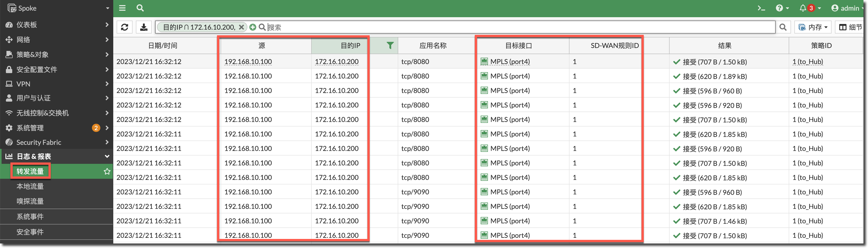The image size is (868, 248).
Task: Open the notifications bell
Action: (803, 8)
